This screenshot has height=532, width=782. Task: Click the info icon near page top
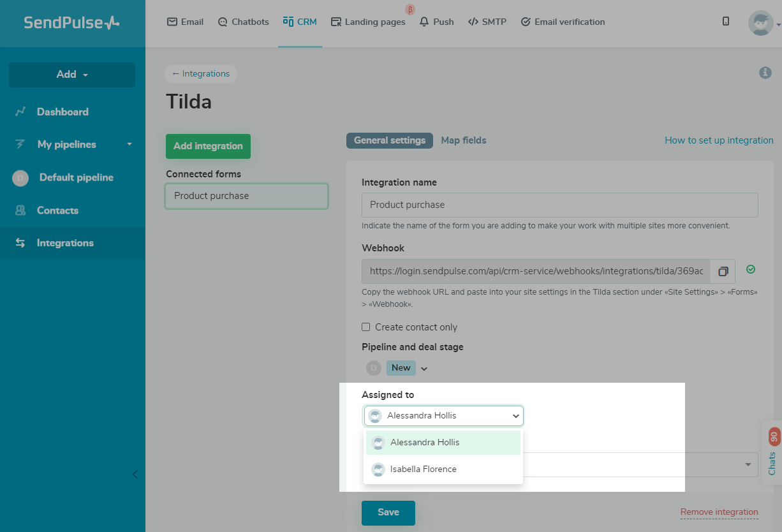tap(765, 73)
